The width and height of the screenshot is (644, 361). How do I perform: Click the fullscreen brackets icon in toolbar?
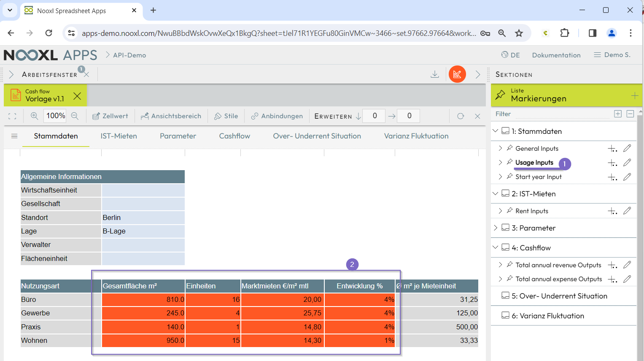(12, 116)
